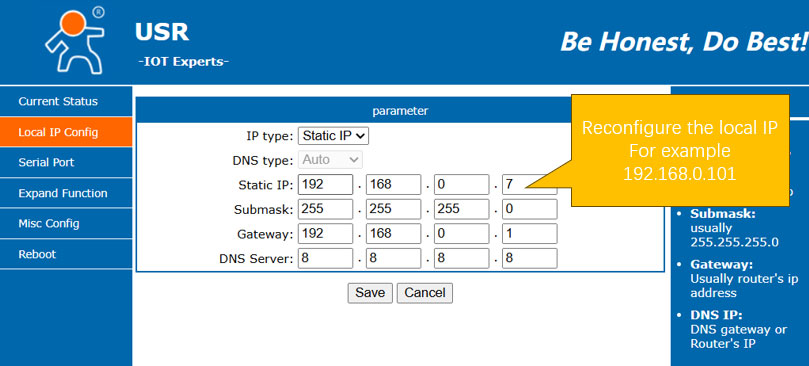Click the 'Submask:' form label
This screenshot has height=366, width=809.
point(264,210)
